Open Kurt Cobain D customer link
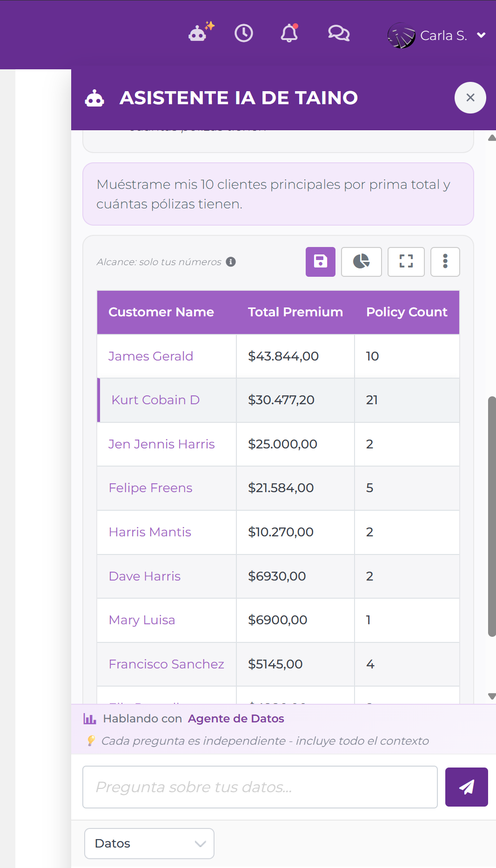Viewport: 496px width, 868px height. (155, 400)
